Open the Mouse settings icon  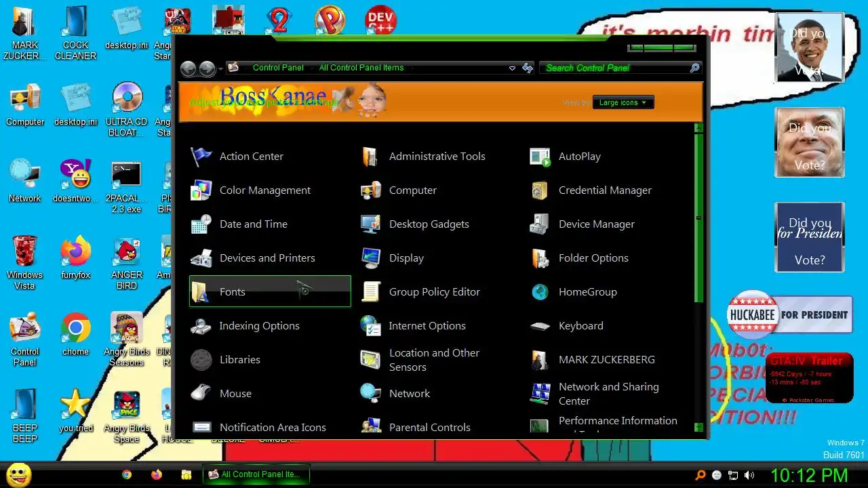(201, 394)
